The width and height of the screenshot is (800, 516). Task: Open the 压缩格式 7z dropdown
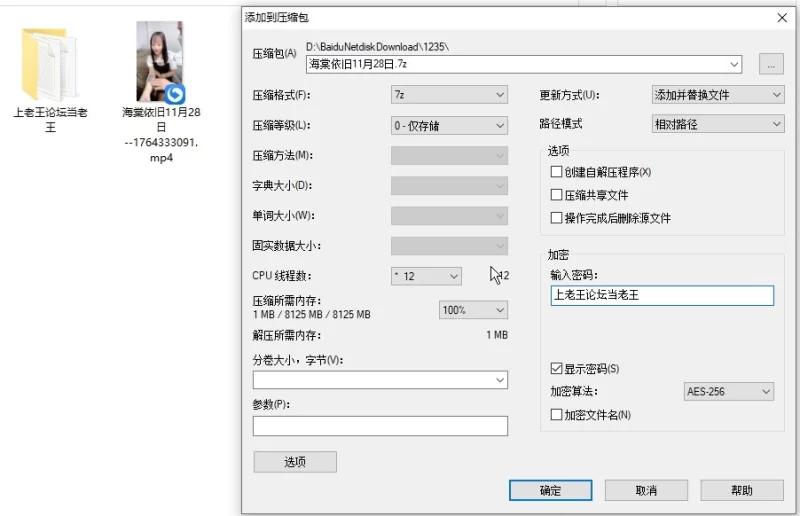pos(449,95)
